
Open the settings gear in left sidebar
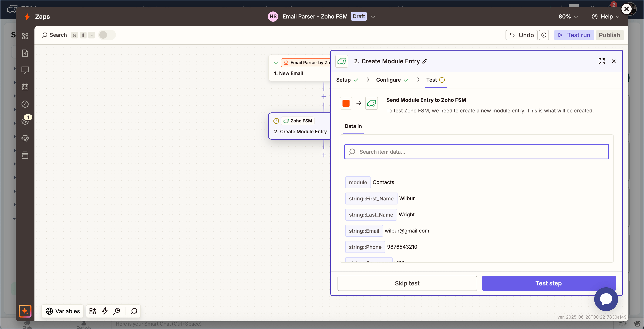click(25, 138)
